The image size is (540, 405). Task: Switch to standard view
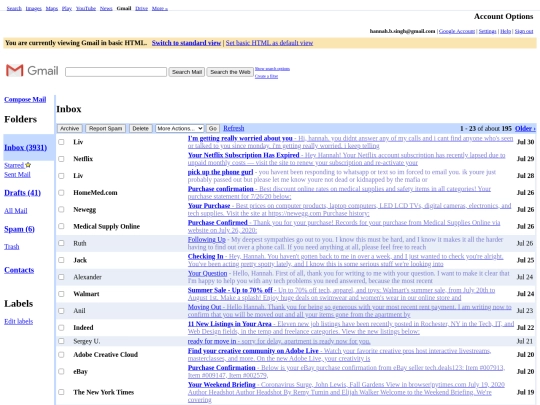pyautogui.click(x=186, y=43)
